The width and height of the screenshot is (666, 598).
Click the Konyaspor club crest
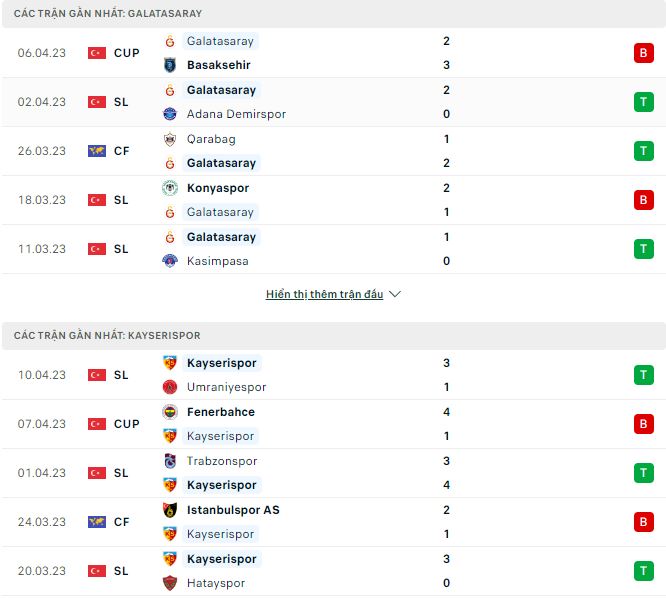pyautogui.click(x=169, y=188)
